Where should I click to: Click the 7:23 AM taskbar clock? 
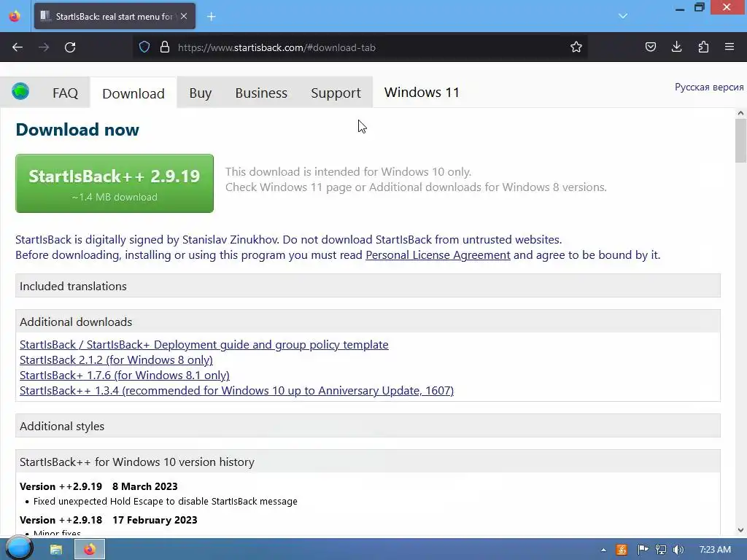coord(715,550)
